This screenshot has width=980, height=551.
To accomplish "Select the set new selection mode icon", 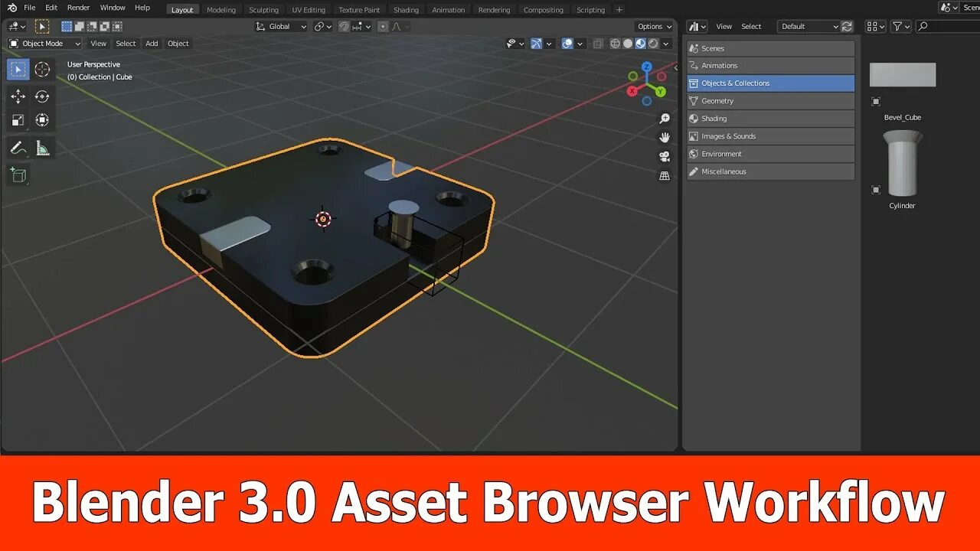I will 68,26.
